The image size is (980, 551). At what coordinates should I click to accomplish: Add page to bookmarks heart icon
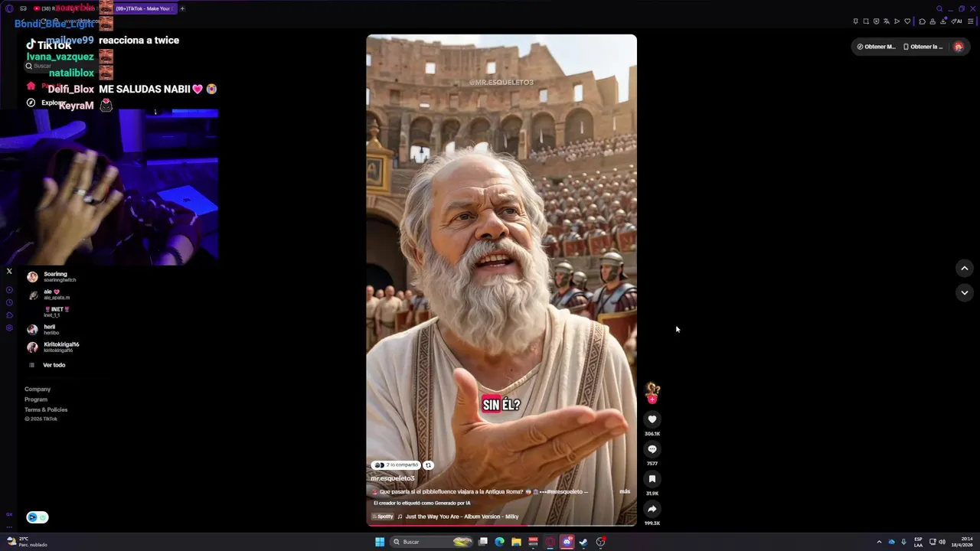[x=907, y=21]
